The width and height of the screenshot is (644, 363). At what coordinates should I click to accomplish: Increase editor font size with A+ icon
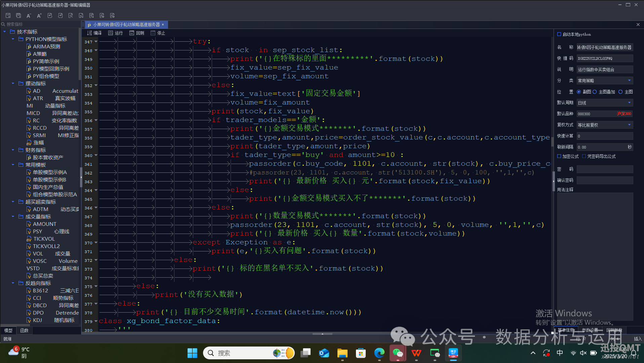click(39, 15)
